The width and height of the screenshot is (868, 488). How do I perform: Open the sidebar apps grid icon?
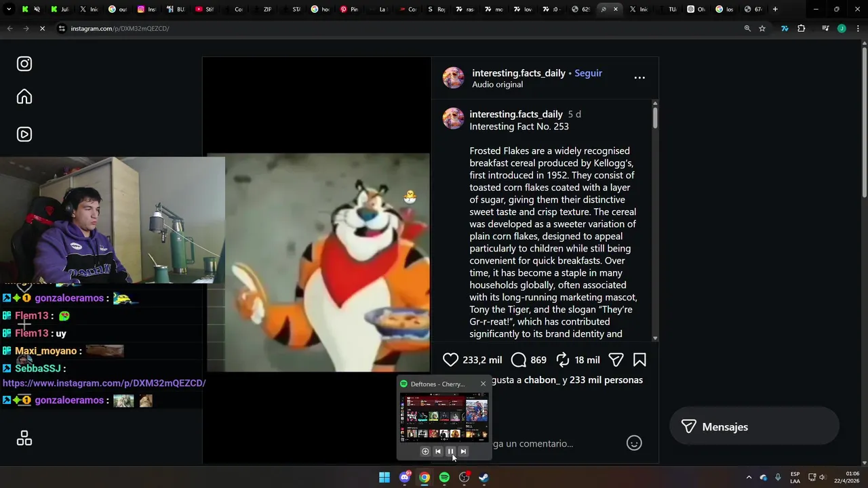[24, 439]
